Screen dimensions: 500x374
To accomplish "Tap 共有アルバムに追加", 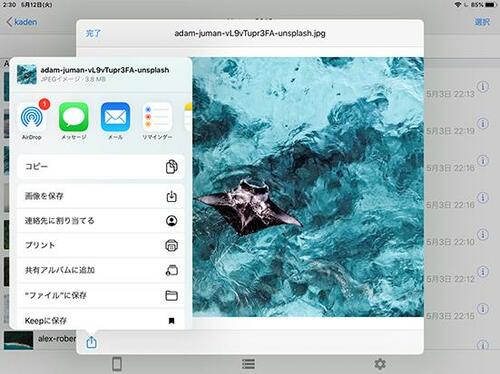I will (x=101, y=270).
